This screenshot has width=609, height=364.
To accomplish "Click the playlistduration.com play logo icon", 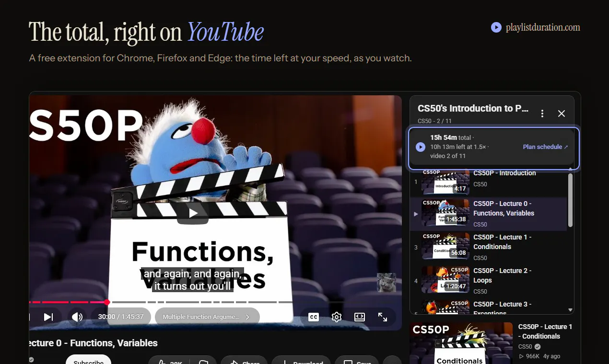I will 496,27.
